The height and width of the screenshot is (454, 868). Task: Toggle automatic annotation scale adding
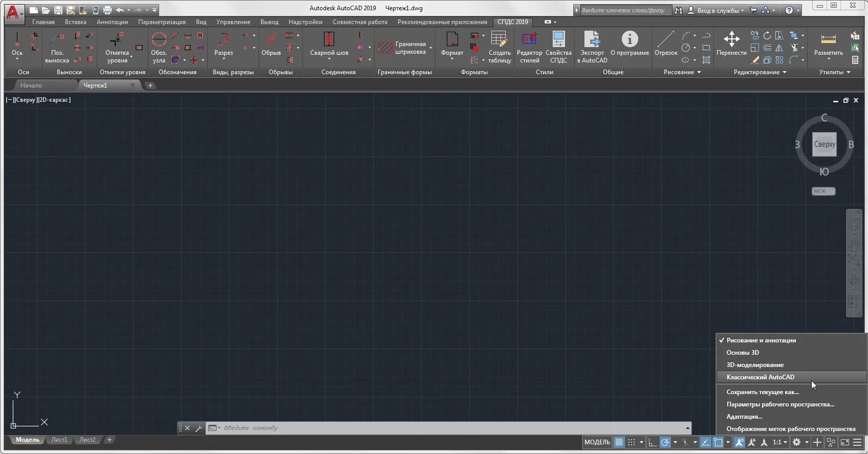pos(752,442)
